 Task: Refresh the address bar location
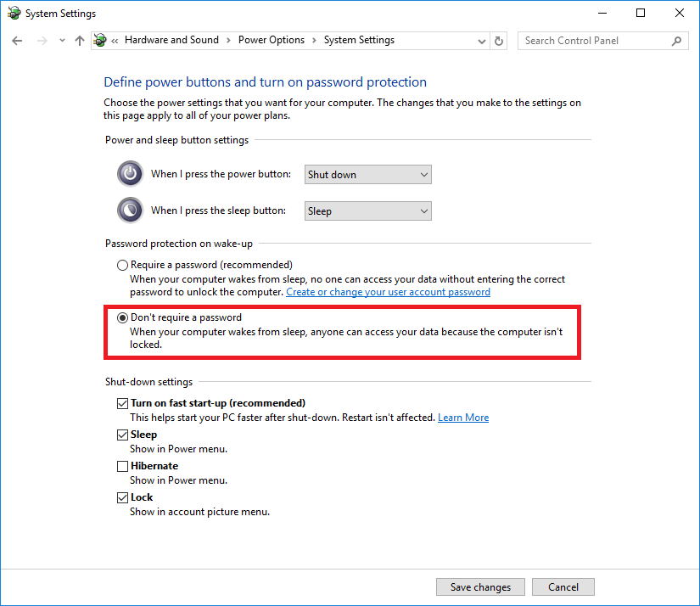499,41
